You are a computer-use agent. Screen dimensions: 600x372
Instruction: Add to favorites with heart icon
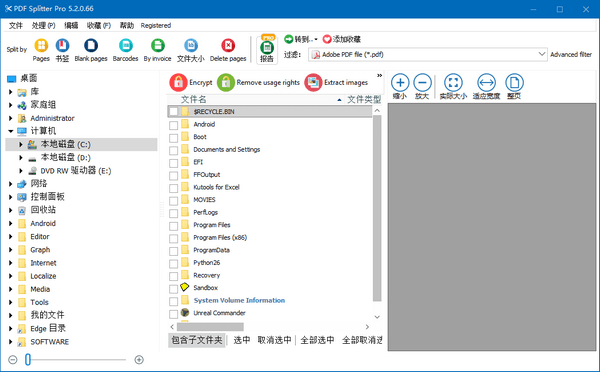327,39
